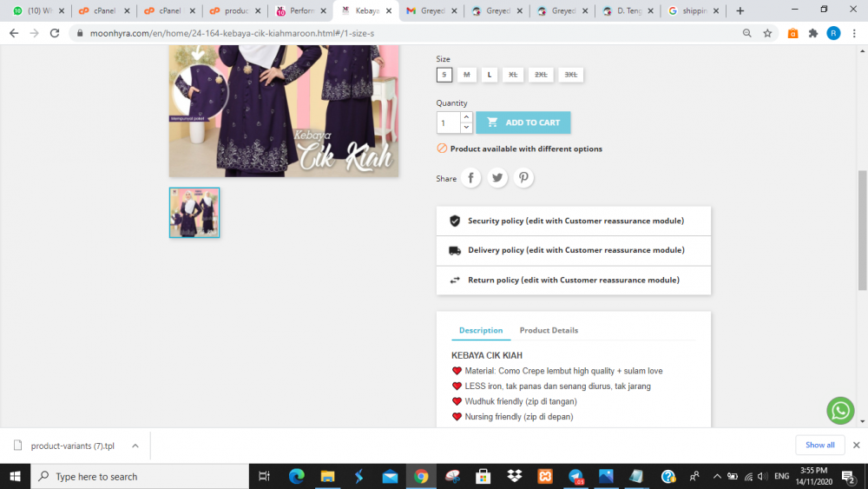Bookmark this page with the star icon
This screenshot has width=868, height=489.
pos(767,33)
